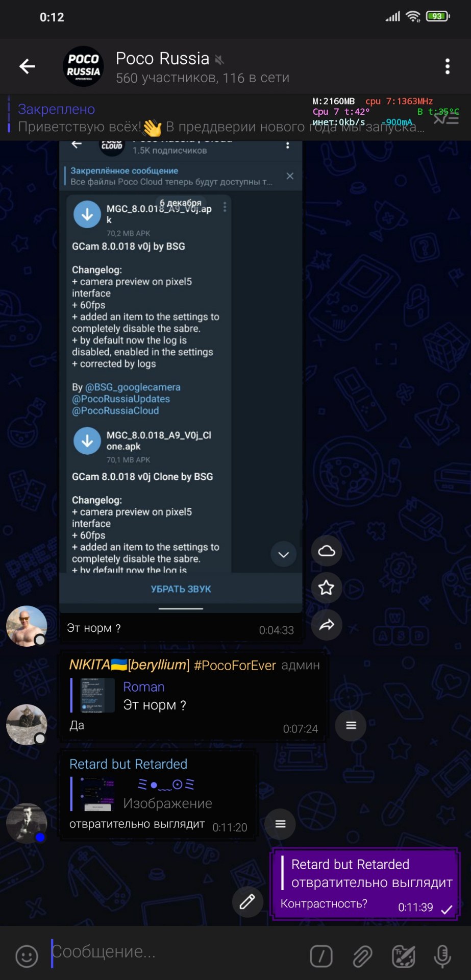471x980 pixels.
Task: Open the pinned messages list icon
Action: [446, 119]
